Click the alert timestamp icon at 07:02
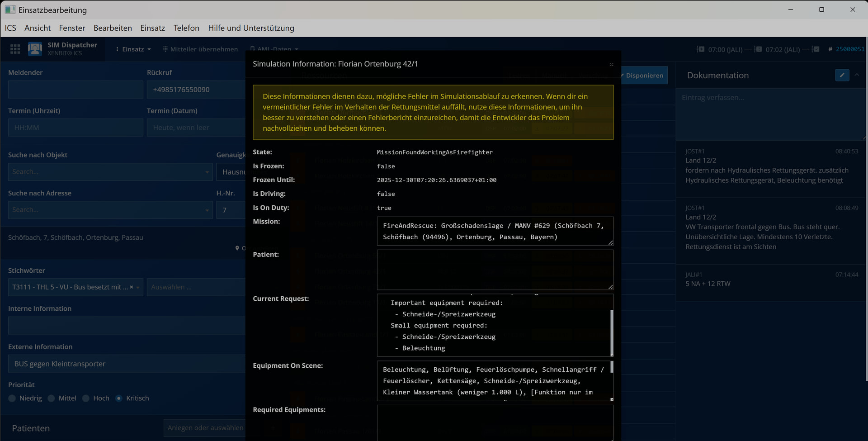The width and height of the screenshot is (868, 441). click(x=758, y=49)
